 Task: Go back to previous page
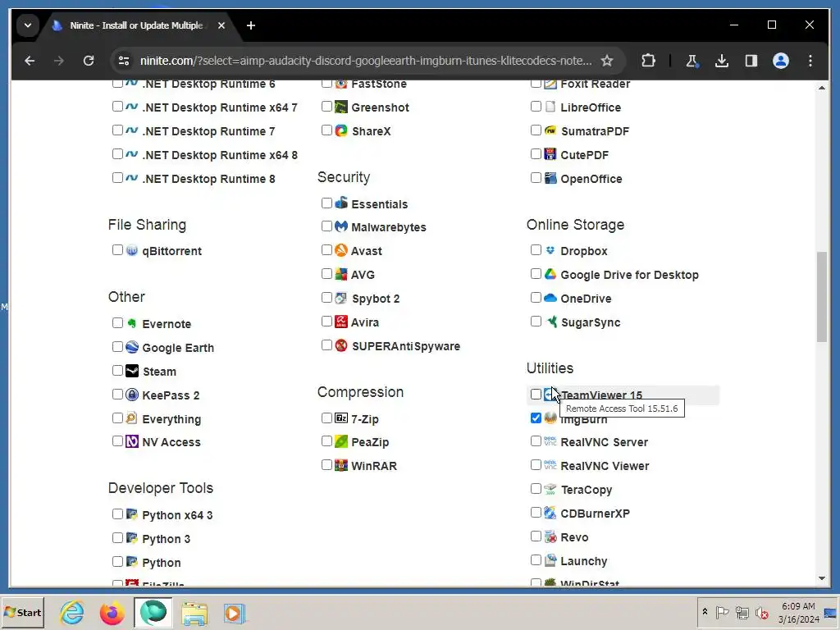click(30, 61)
